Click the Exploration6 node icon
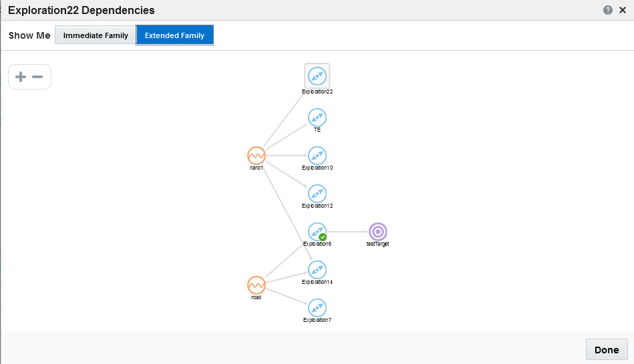Screen dimensions: 634x364 [x=317, y=231]
